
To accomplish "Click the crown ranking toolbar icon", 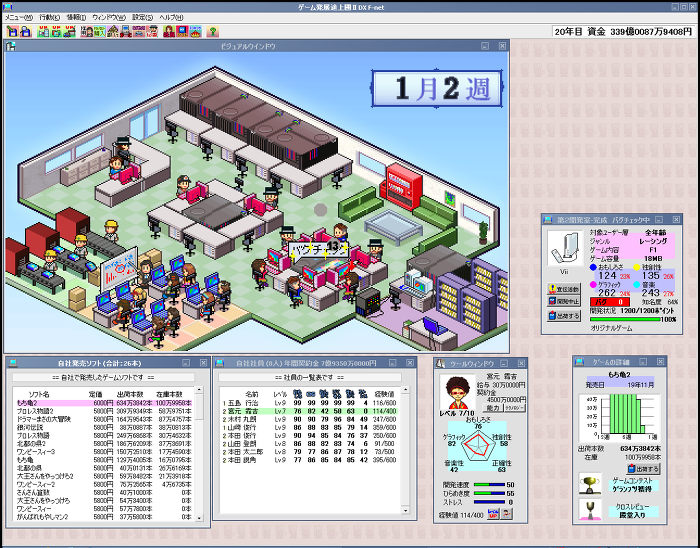I will point(196,31).
